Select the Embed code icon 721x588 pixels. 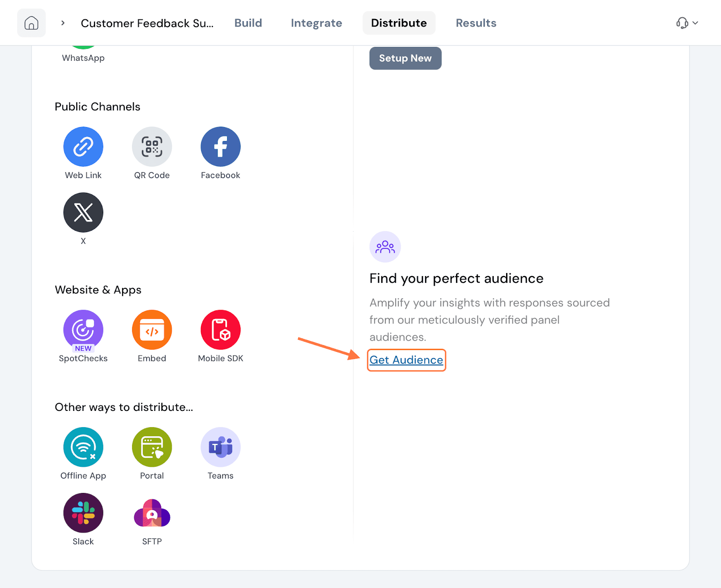(152, 330)
